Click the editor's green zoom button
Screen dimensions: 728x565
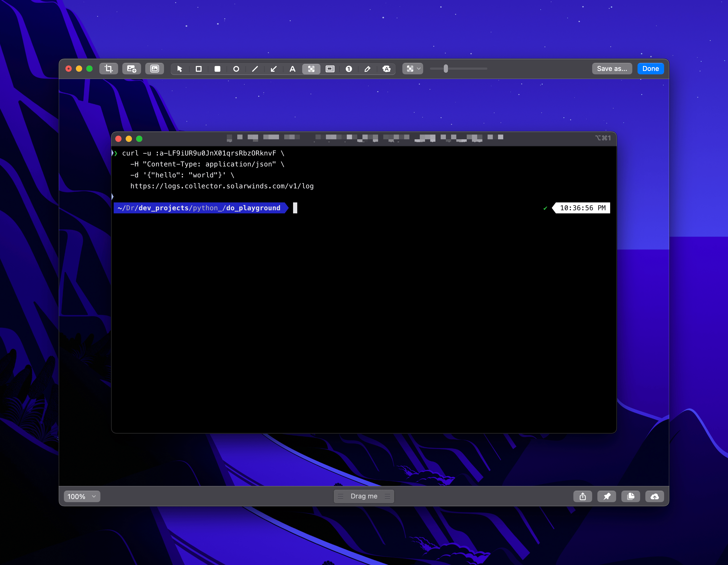89,69
